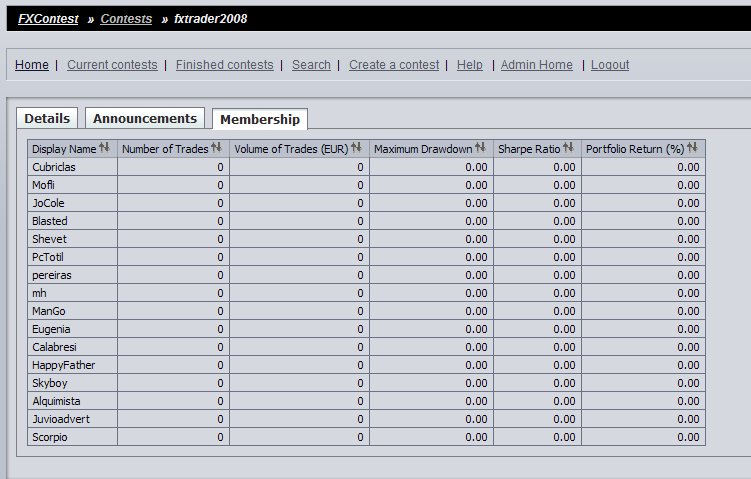Click Skyboy Volume of Trades value
Screen dimensions: 751x479
coord(360,383)
